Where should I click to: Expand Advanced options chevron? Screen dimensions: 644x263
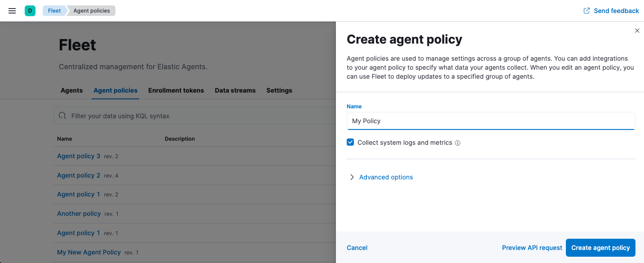[352, 177]
